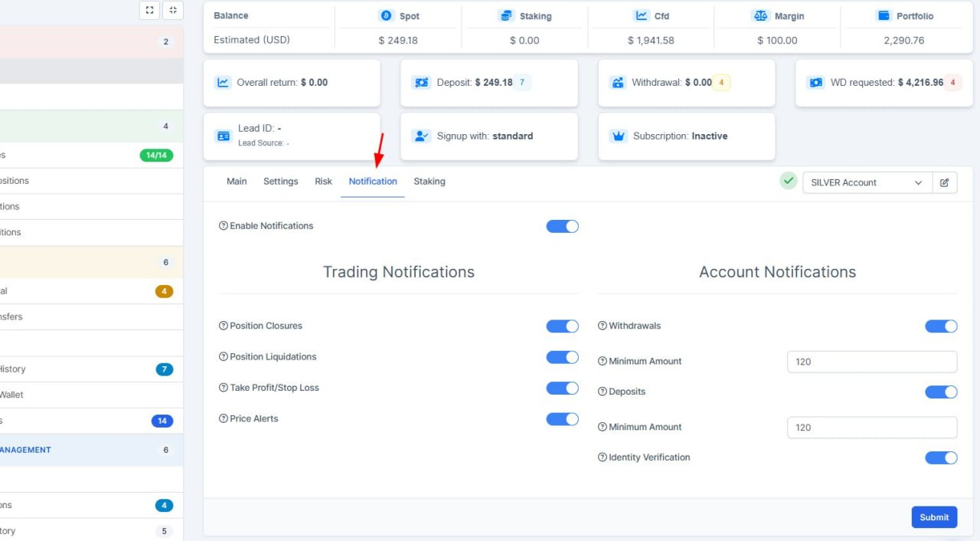Click the edit icon beside SILVER Account
The width and height of the screenshot is (980, 541).
(945, 182)
